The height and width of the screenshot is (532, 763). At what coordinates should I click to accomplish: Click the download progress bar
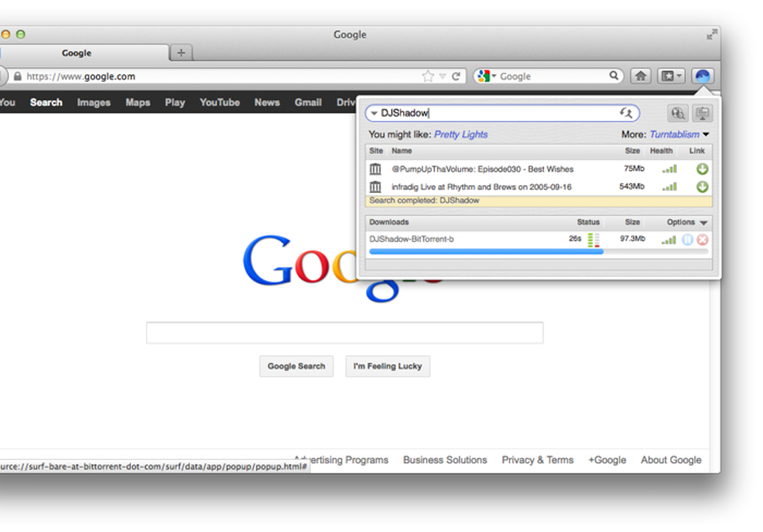tap(539, 251)
